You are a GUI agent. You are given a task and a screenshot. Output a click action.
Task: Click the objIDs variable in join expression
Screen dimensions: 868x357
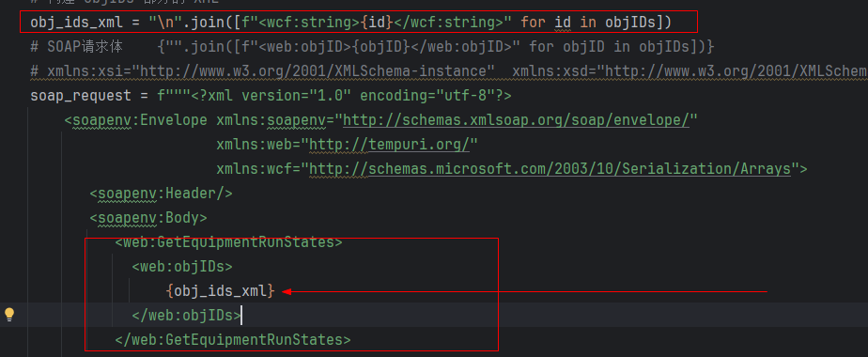click(630, 23)
